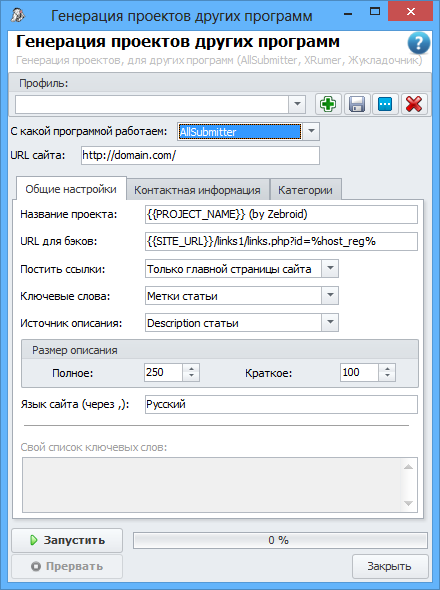Image resolution: width=440 pixels, height=590 pixels.
Task: Expand Постить ссылки dropdown
Action: (330, 269)
